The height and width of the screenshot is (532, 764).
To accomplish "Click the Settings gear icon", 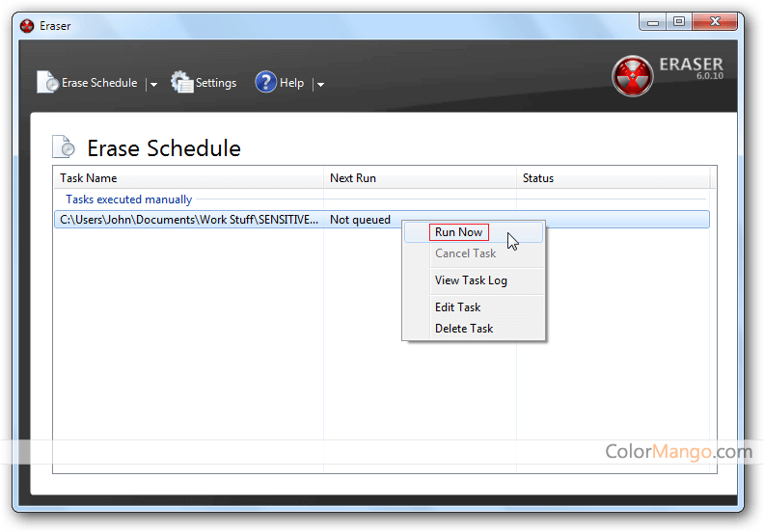I will point(181,83).
